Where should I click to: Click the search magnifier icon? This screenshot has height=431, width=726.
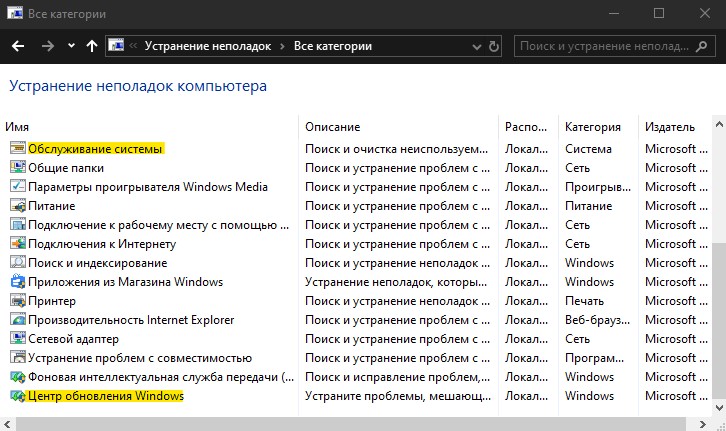tap(701, 46)
